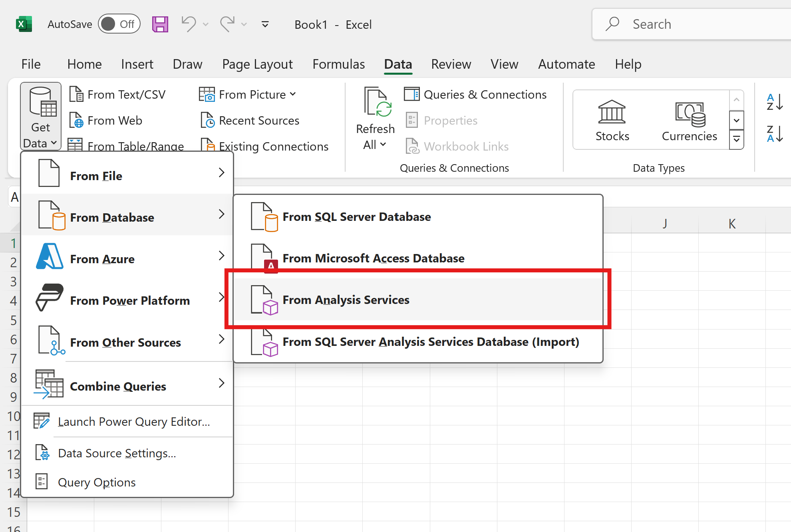Screen dimensions: 791x532
Task: Switch to the Page Layout tab
Action: tap(257, 64)
